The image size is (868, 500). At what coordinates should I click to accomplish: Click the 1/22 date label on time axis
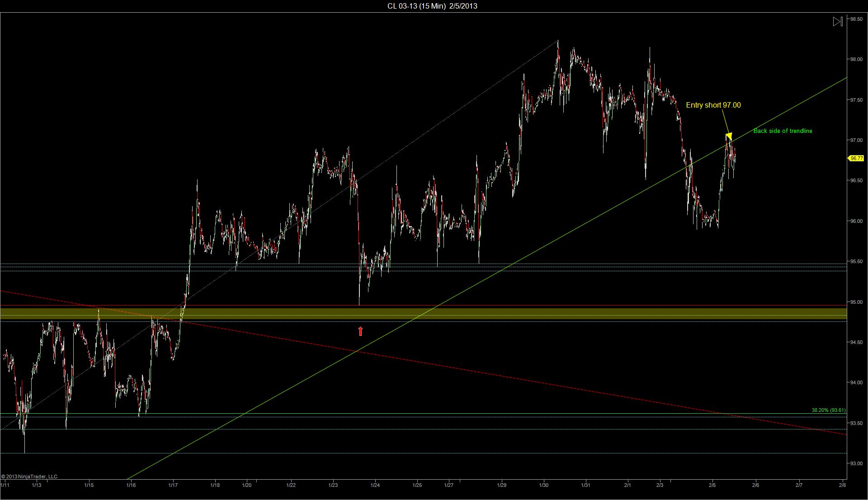291,485
